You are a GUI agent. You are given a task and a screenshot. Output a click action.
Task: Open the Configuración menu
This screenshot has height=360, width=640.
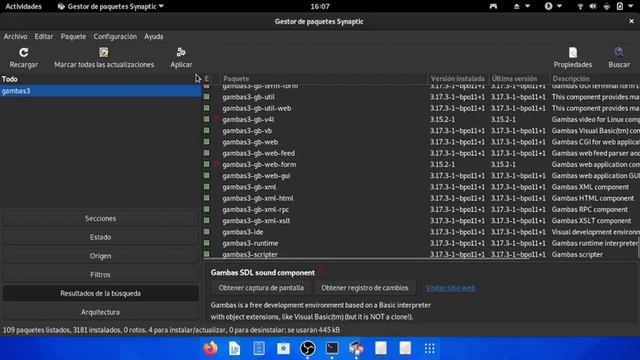click(x=115, y=36)
